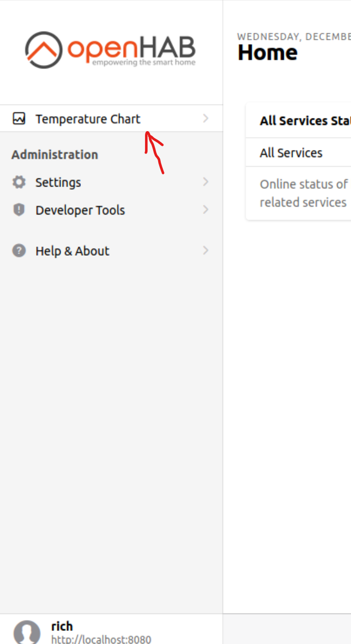351x644 pixels.
Task: Expand the Temperature Chart chevron arrow
Action: tap(206, 118)
